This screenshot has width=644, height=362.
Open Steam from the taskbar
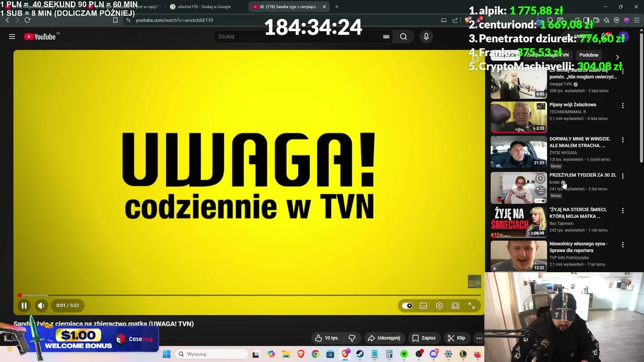pos(360,354)
